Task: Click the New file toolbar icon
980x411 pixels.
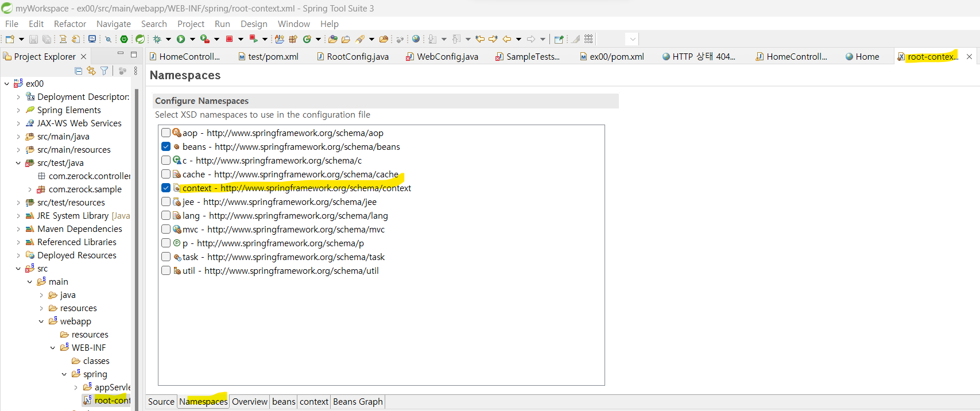Action: [10, 39]
